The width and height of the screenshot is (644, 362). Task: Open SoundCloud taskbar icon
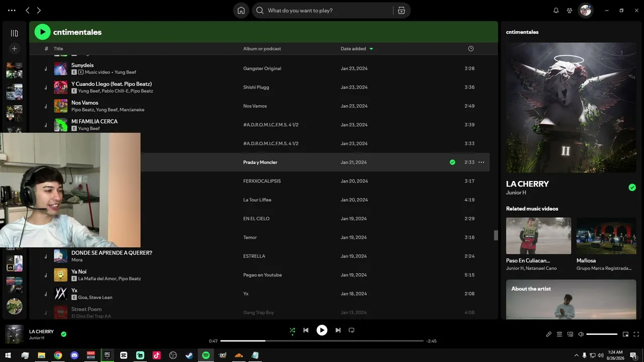[239, 355]
